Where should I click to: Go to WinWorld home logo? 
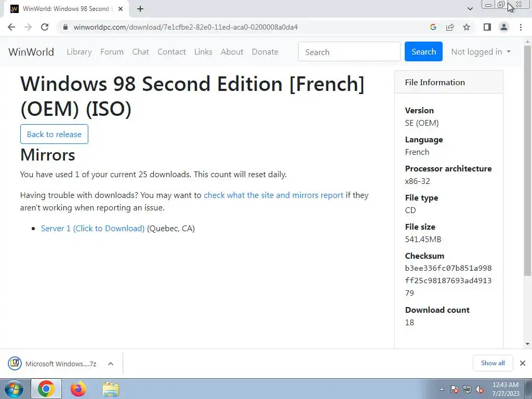tap(31, 52)
